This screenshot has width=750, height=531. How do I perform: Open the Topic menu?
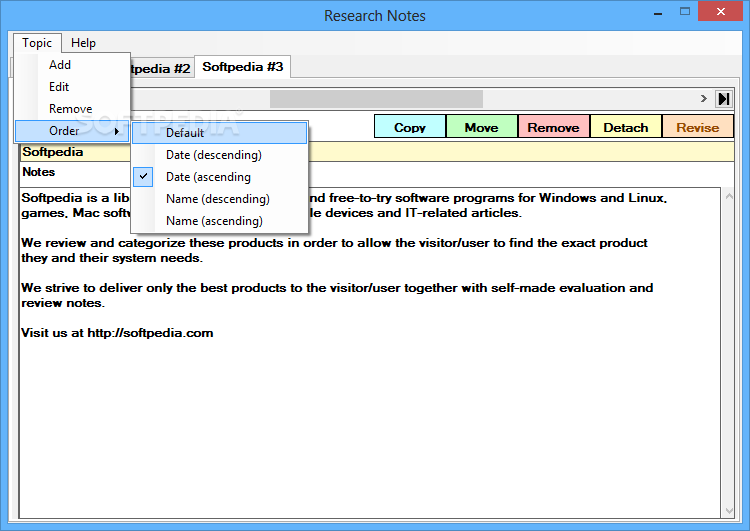click(x=37, y=43)
